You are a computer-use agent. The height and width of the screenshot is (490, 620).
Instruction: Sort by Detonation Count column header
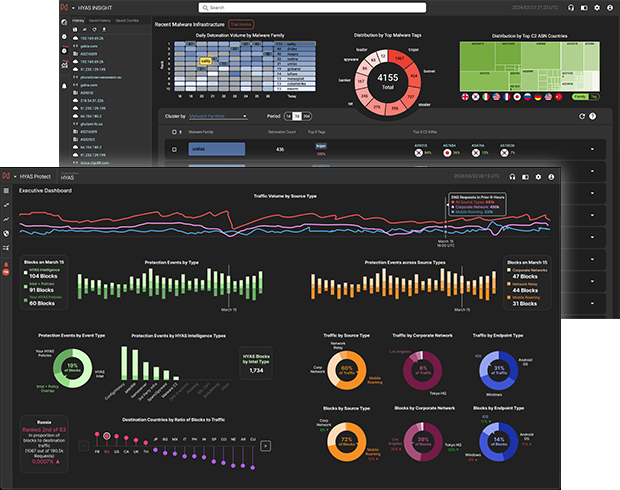tap(282, 132)
